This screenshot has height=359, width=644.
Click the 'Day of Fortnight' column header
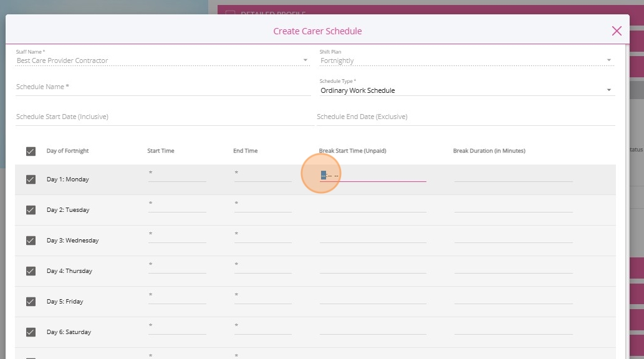[x=68, y=151]
